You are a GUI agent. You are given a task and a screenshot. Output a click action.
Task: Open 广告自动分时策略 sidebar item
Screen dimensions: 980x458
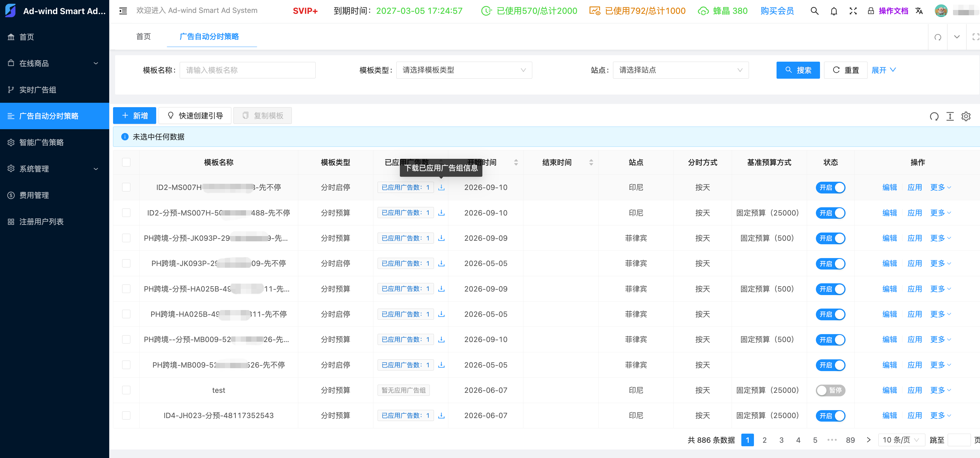tap(54, 116)
